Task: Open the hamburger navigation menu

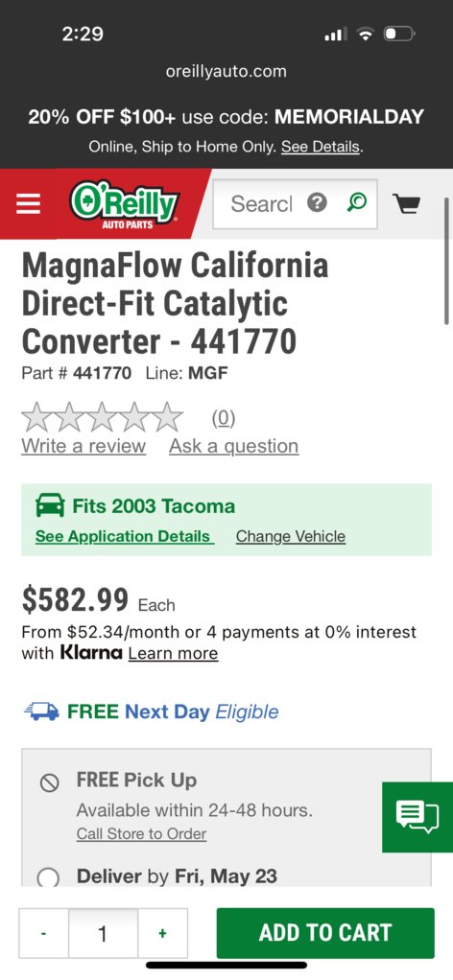Action: [28, 203]
